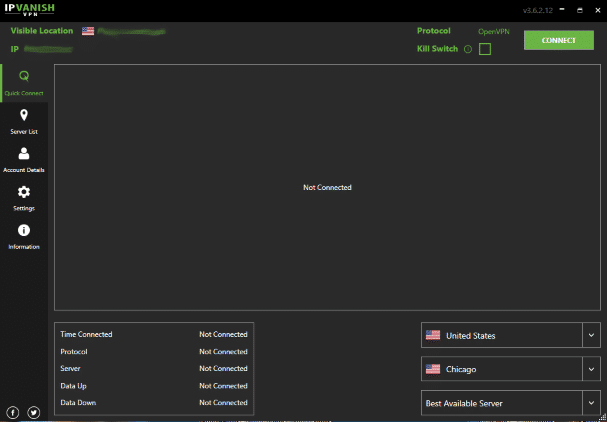Screen dimensions: 607x422
Task: Click the IPVanish VPN logo
Action: (29, 9)
